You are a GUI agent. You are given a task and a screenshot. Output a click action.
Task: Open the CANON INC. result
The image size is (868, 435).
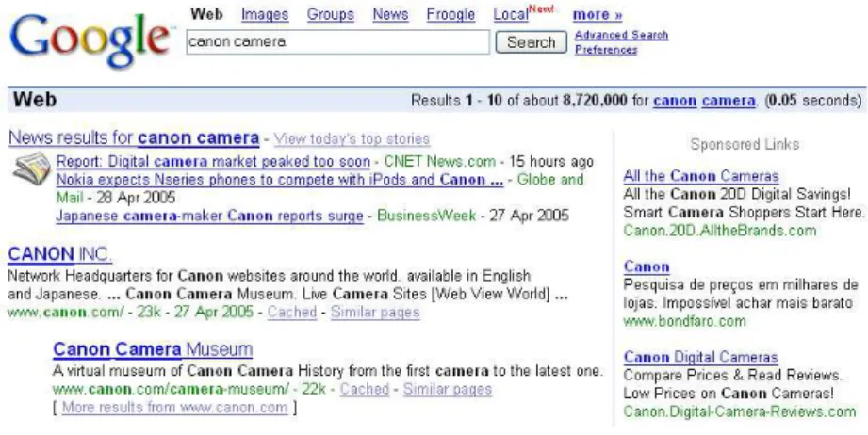tap(59, 254)
